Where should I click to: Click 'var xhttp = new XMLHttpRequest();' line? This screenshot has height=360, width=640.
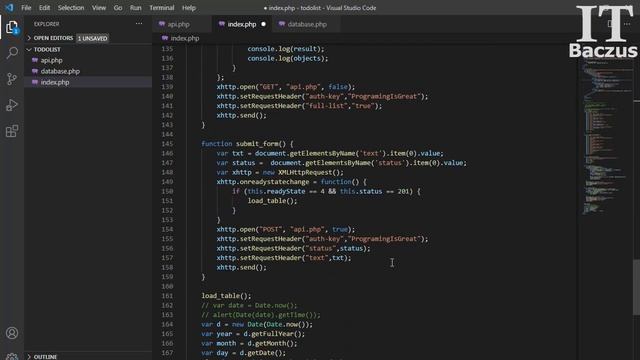tap(280, 172)
